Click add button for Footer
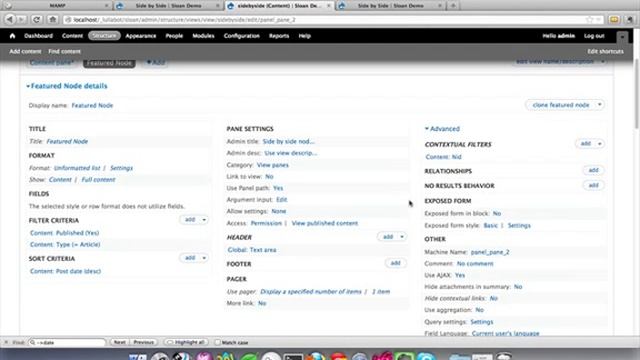This screenshot has height=360, width=640. tap(395, 263)
